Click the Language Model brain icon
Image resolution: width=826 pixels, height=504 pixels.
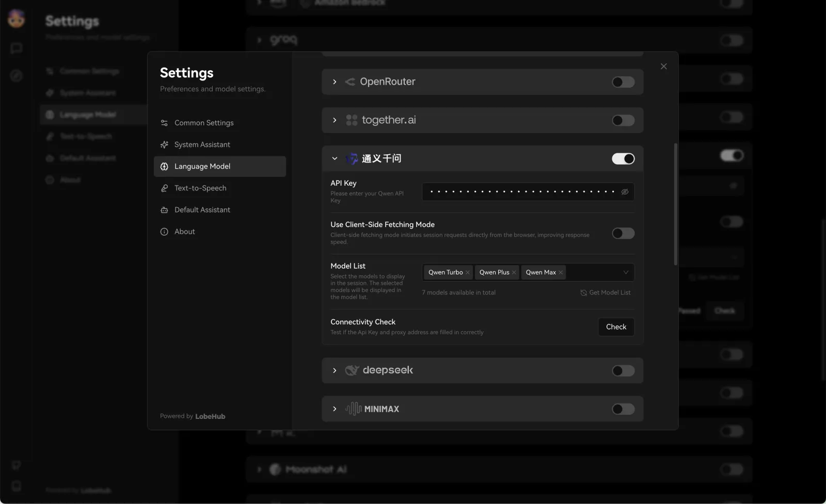(x=164, y=166)
